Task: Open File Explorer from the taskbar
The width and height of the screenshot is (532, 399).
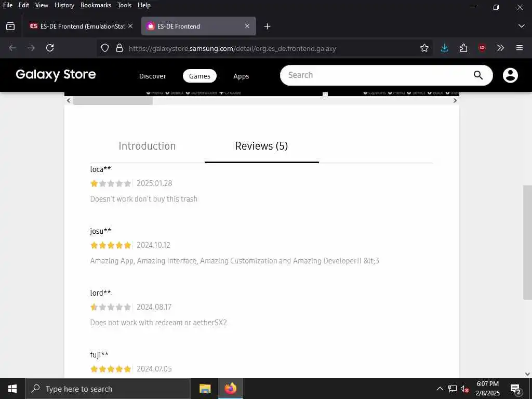Action: click(x=205, y=389)
